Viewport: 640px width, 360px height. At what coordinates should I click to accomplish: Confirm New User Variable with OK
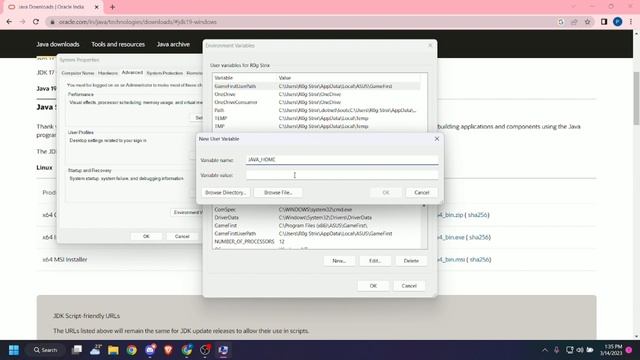point(386,192)
